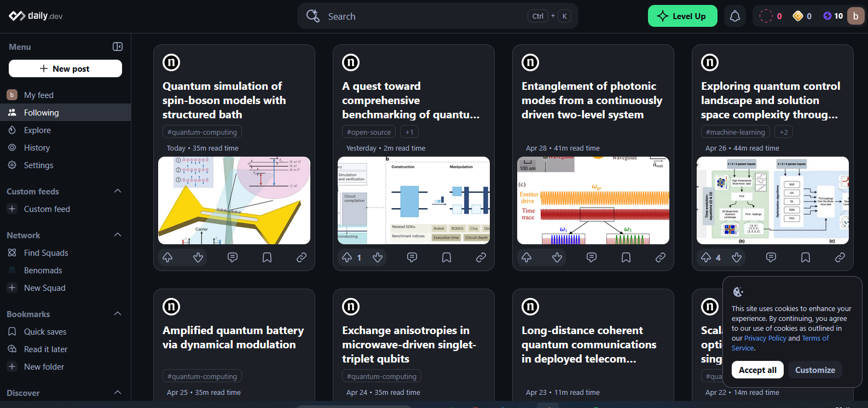Upvote the Quantum simulation of spin-boson post
This screenshot has width=868, height=408.
(167, 257)
